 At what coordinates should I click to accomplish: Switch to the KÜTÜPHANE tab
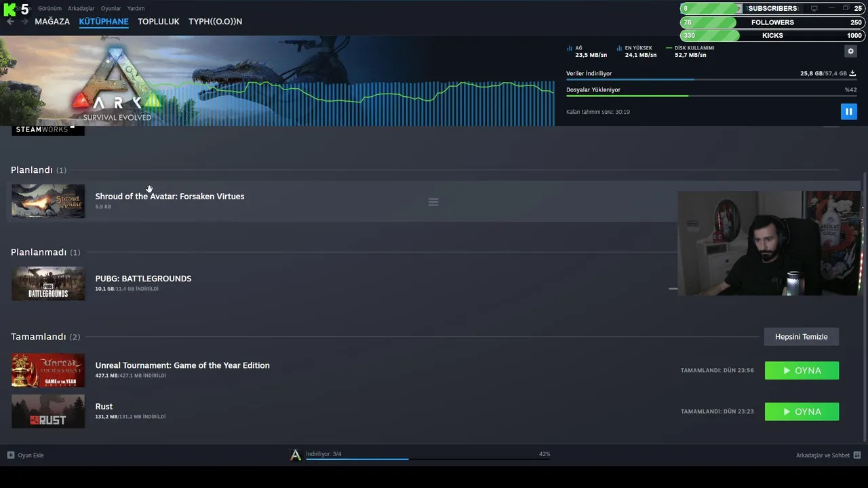click(104, 22)
